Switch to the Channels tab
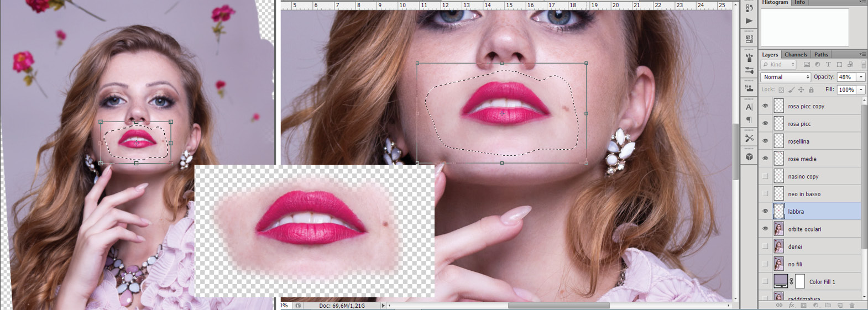The width and height of the screenshot is (868, 310). pyautogui.click(x=796, y=55)
